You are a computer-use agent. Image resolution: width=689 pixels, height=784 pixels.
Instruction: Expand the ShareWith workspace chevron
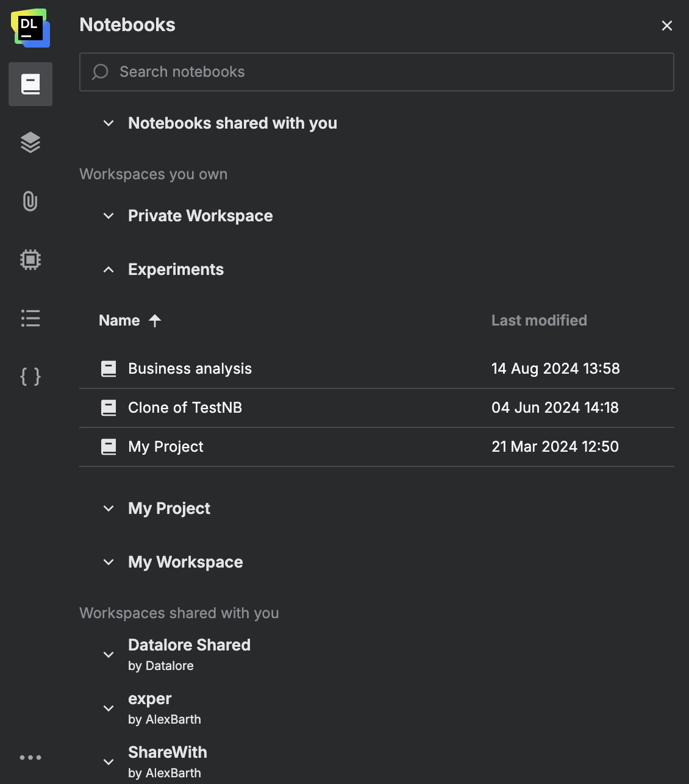[109, 762]
